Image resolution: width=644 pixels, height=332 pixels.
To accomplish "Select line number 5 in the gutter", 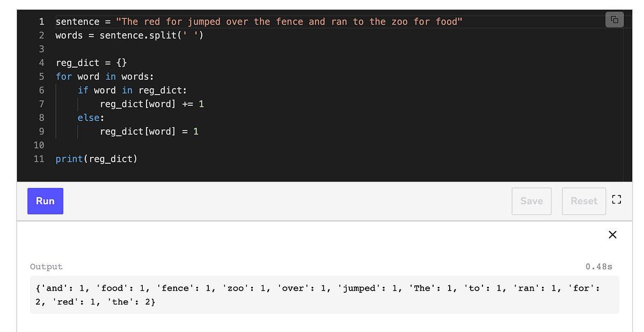I will pyautogui.click(x=41, y=76).
